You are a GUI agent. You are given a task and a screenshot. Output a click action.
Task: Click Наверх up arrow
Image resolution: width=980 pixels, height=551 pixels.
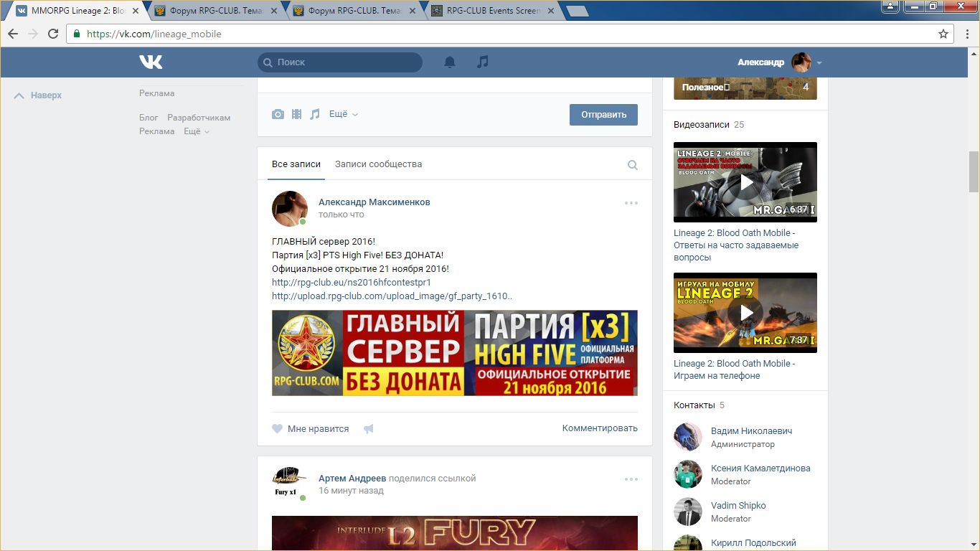(x=19, y=95)
